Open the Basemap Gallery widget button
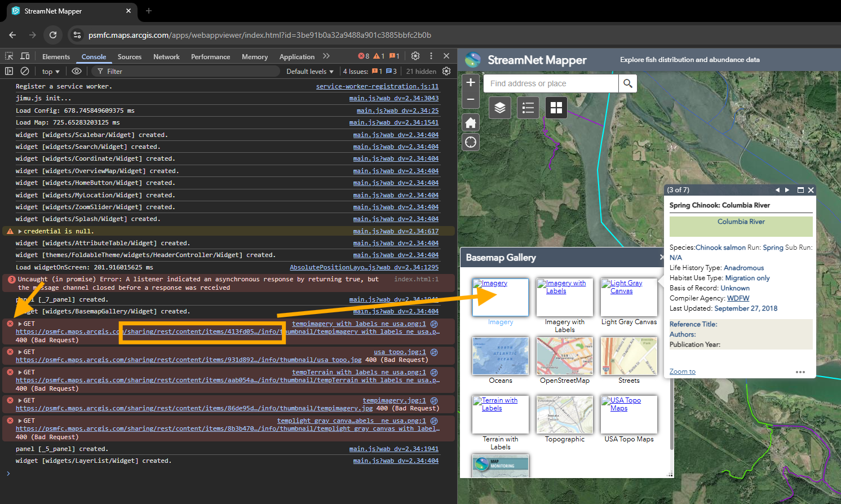The width and height of the screenshot is (841, 504). (556, 108)
